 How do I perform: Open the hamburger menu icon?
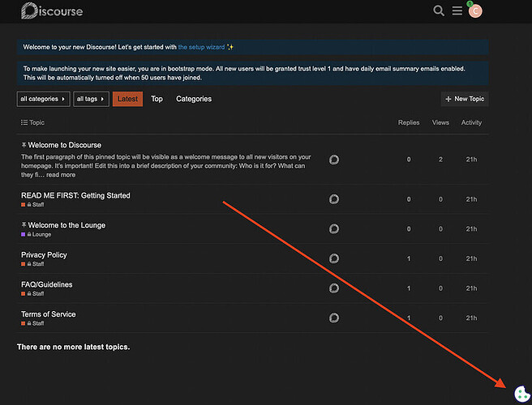[x=457, y=11]
